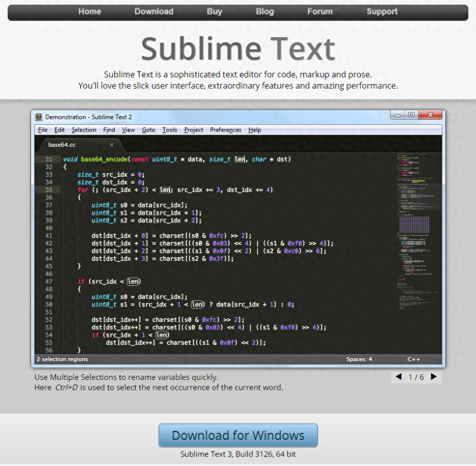
Task: Click line number 47 in the gutter
Action: pyautogui.click(x=49, y=282)
